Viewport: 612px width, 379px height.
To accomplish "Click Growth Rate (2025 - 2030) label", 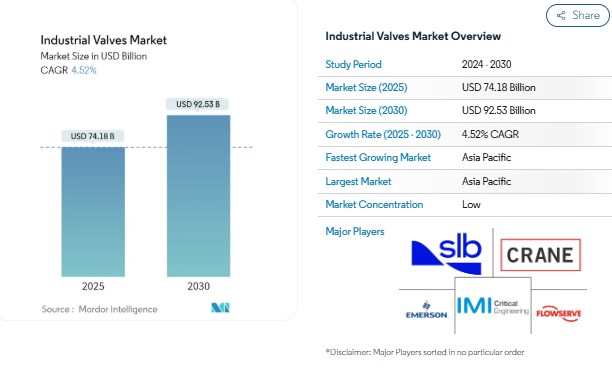I will tap(383, 134).
